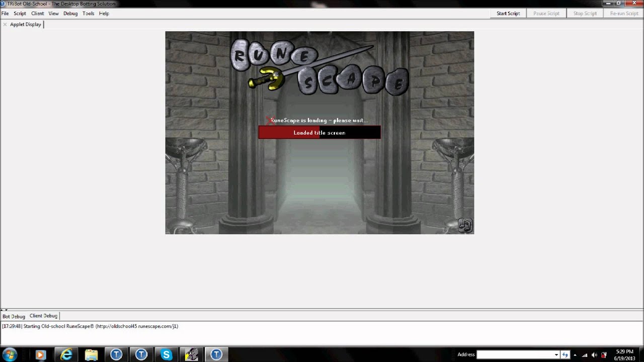644x362 pixels.
Task: Open the taskbar clock showing 5:29 PM
Action: pyautogui.click(x=625, y=355)
